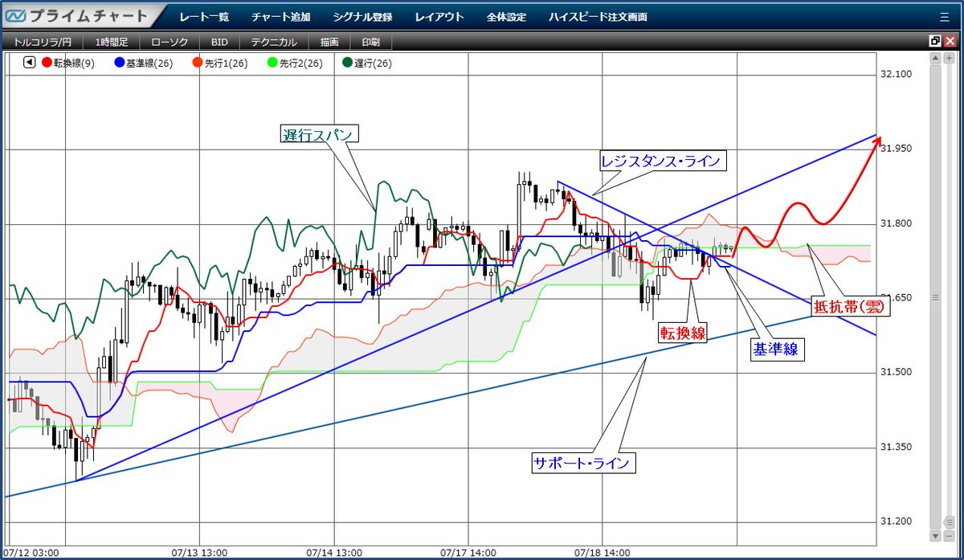This screenshot has width=964, height=560.
Task: Open the テクニカル indicators menu
Action: [x=274, y=42]
